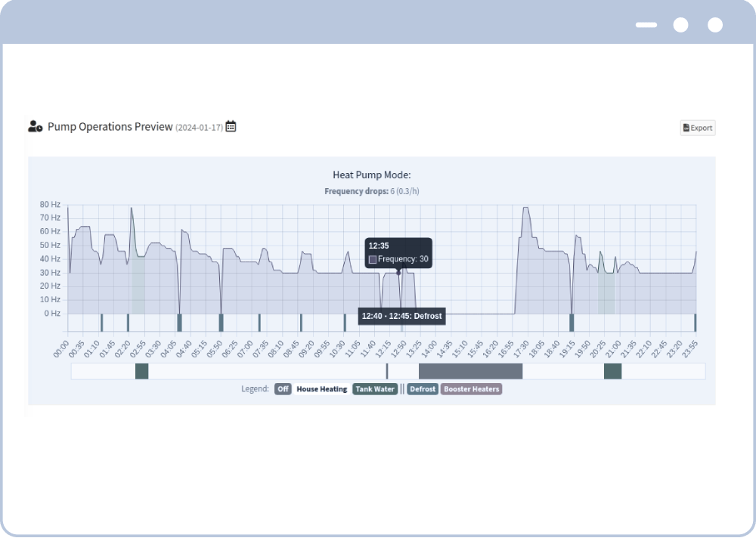Select the Booster Heaters legend badge
Viewport: 756px width, 538px height.
471,389
